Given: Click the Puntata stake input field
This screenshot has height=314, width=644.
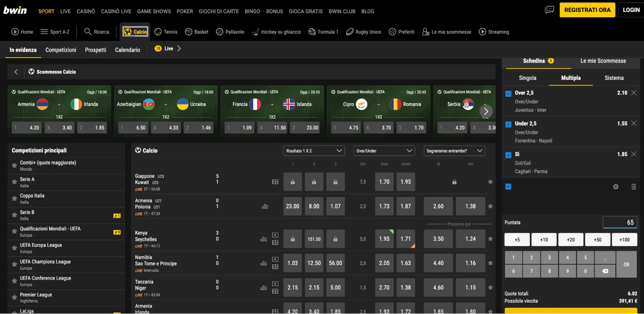Looking at the screenshot, I should pos(620,222).
